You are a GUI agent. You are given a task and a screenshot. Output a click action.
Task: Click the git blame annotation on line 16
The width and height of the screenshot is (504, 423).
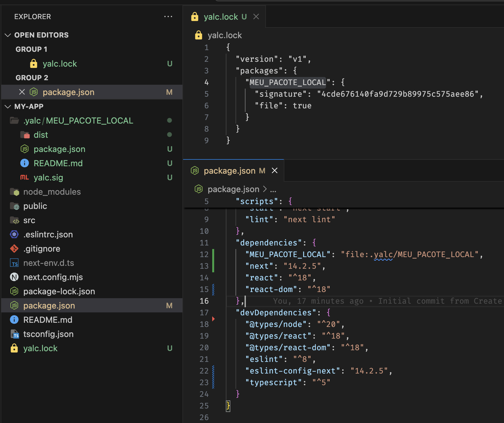[x=388, y=301]
